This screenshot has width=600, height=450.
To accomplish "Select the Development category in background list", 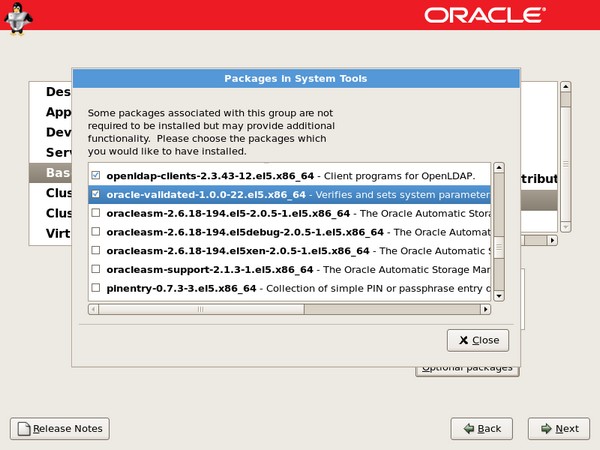I will point(50,132).
